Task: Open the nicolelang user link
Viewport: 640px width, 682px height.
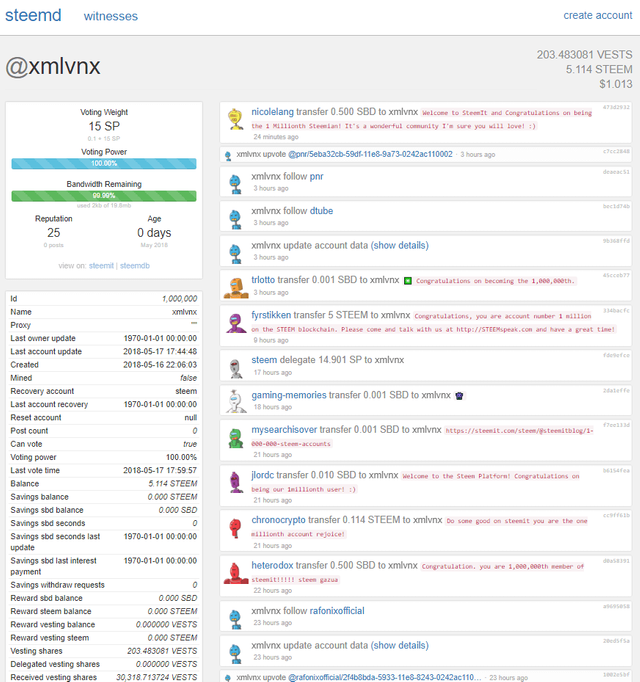Action: [272, 112]
